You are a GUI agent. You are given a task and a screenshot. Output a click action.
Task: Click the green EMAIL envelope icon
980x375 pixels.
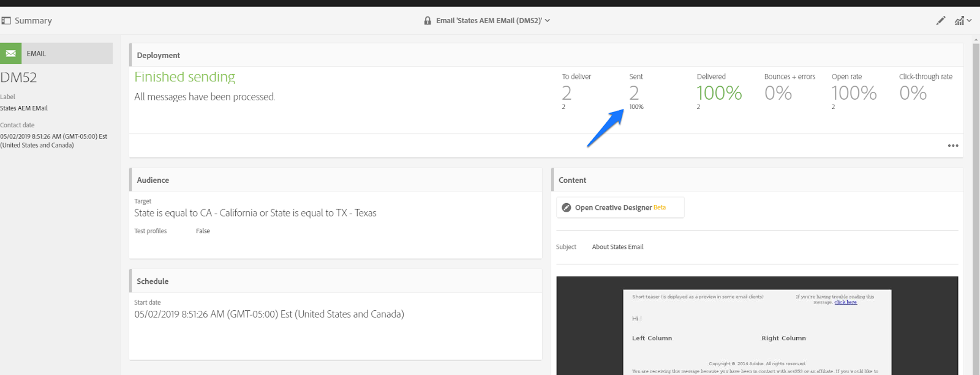[x=10, y=53]
